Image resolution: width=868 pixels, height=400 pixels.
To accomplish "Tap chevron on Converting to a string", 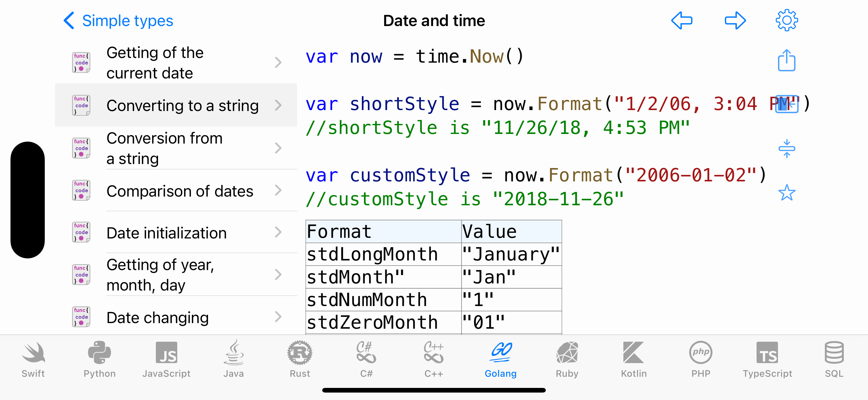I will (278, 105).
